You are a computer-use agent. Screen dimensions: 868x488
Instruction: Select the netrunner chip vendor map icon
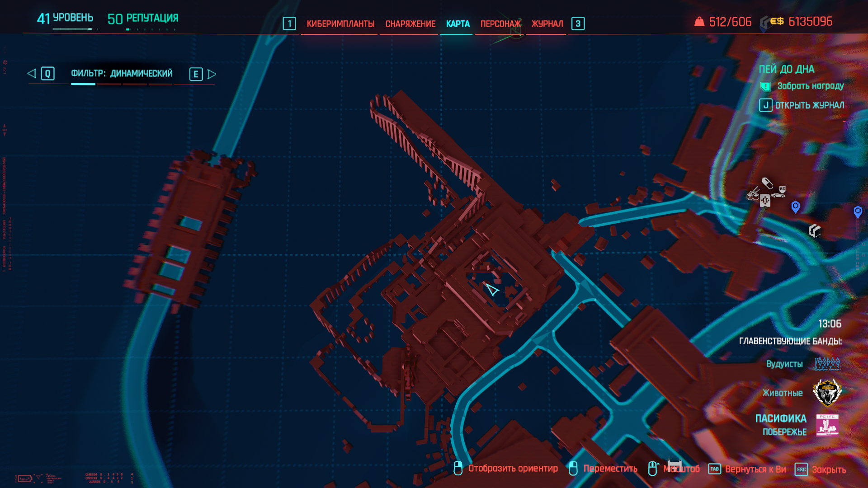click(x=765, y=200)
